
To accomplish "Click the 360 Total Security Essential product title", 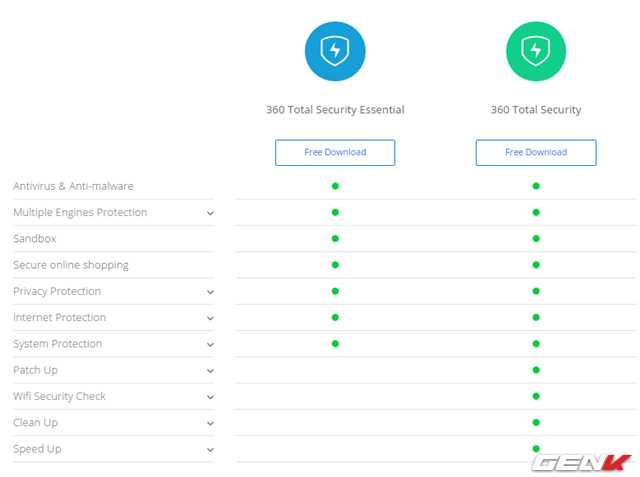I will coord(335,110).
